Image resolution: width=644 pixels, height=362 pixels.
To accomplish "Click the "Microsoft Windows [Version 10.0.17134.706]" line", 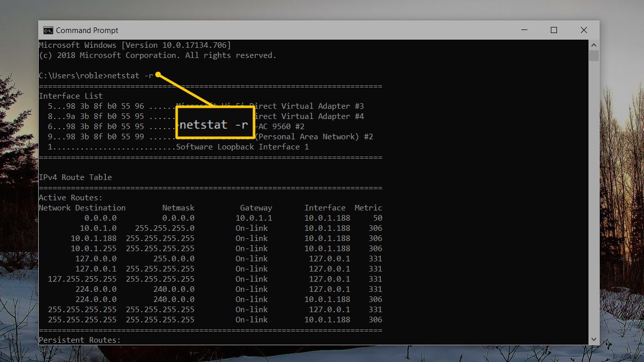I will [135, 45].
